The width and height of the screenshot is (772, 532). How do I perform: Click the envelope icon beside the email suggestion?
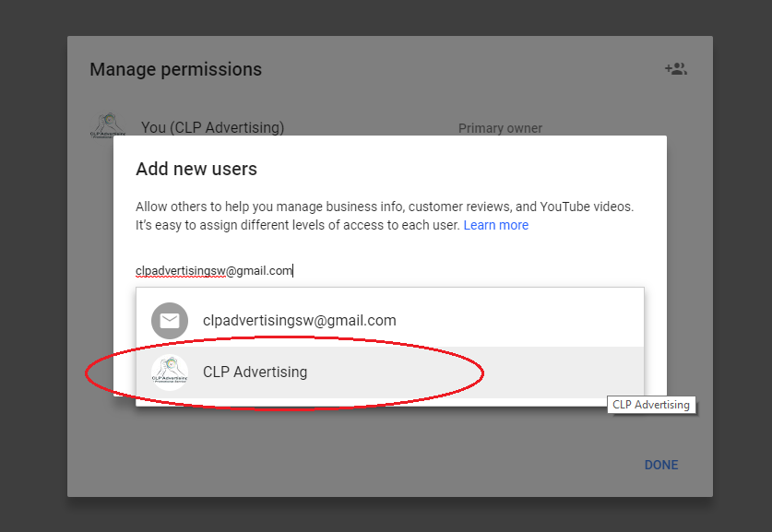pos(170,321)
